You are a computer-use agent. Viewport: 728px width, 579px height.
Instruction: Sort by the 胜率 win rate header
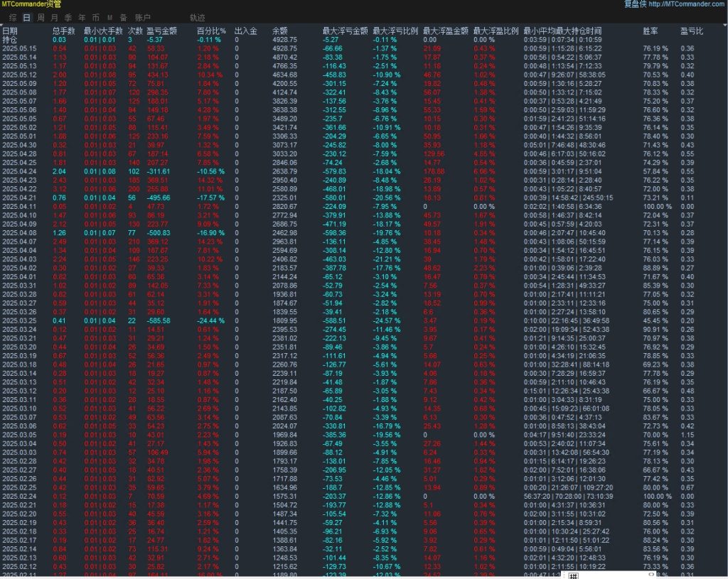[650, 31]
